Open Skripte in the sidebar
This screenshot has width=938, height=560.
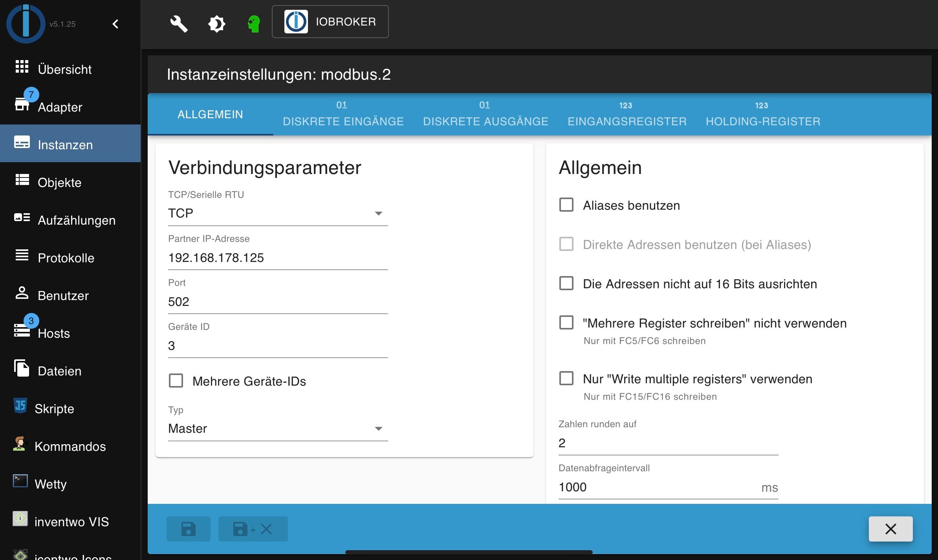tap(54, 408)
